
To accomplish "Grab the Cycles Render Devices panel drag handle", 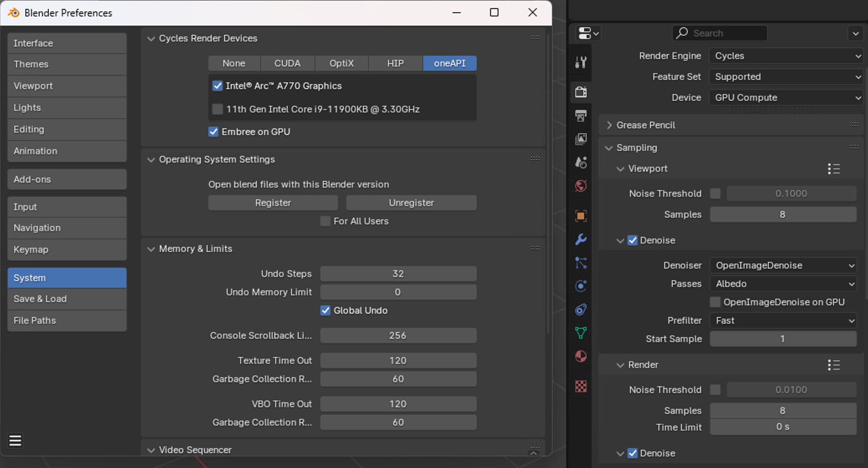I will tap(535, 38).
